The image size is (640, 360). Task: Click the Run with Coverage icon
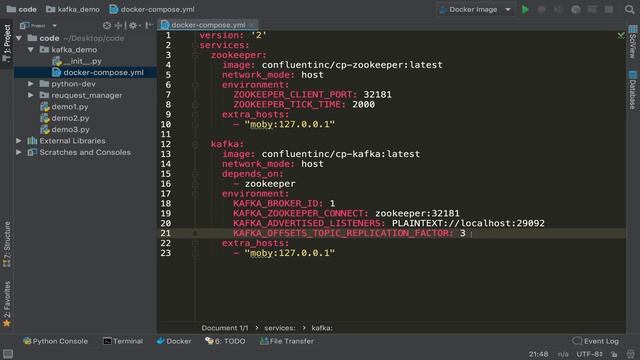[x=558, y=9]
